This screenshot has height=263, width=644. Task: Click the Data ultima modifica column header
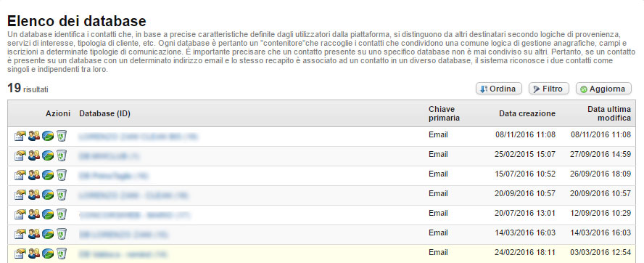[609, 113]
